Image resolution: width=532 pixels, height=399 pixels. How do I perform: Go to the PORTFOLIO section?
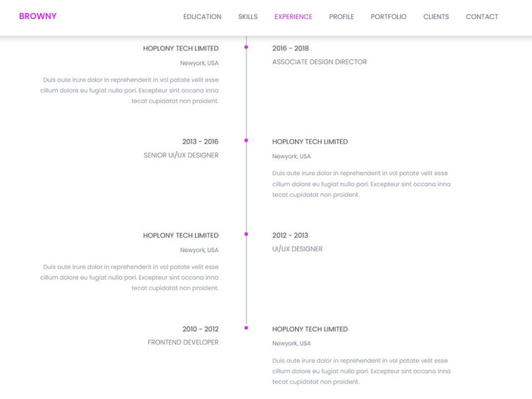(388, 16)
